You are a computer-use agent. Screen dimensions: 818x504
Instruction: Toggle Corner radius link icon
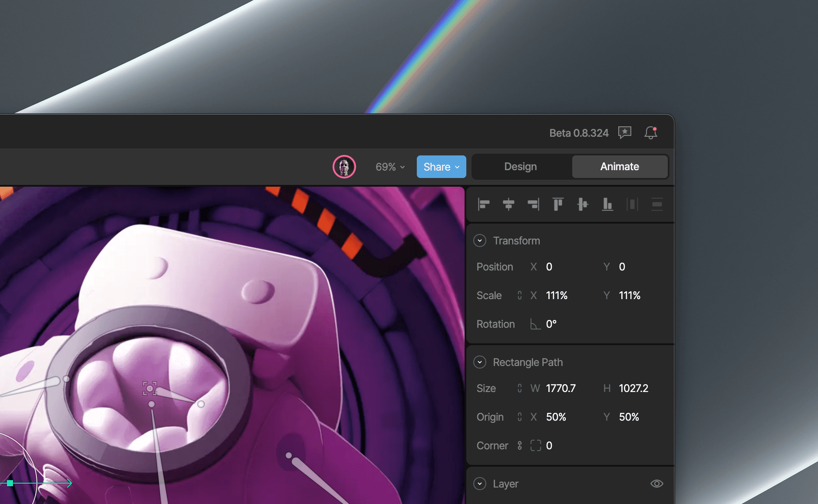click(520, 445)
